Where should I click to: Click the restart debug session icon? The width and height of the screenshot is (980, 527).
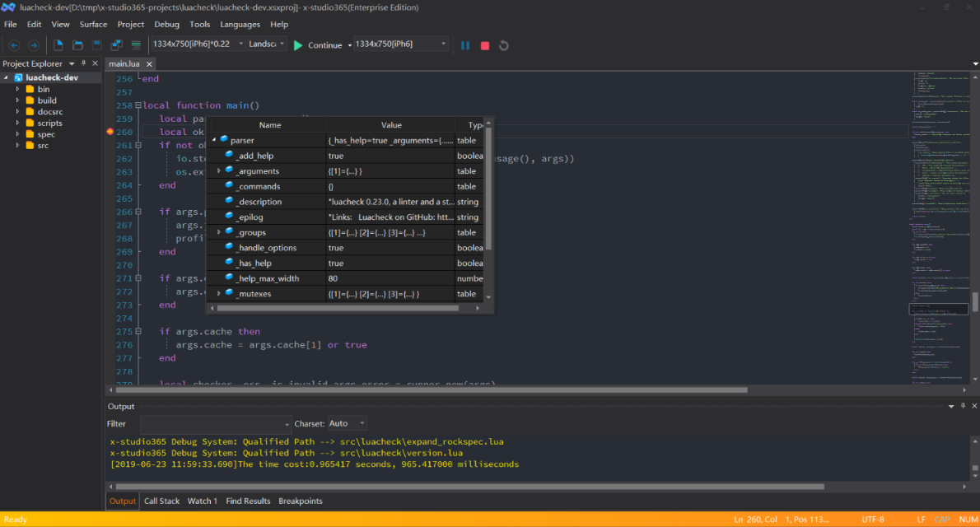tap(504, 45)
